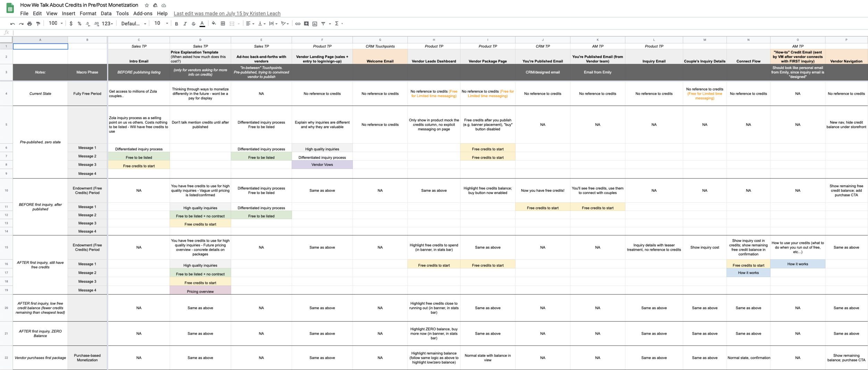Format selection as currency
868x370 pixels.
point(71,24)
